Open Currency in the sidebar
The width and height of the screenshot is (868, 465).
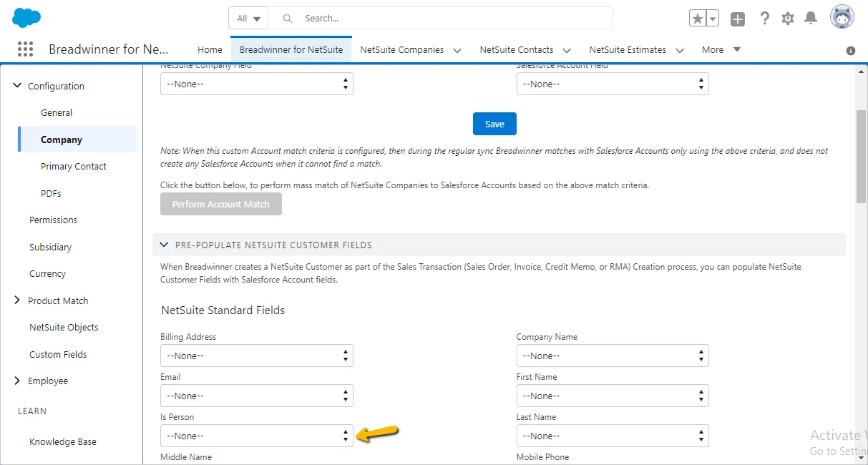tap(47, 274)
